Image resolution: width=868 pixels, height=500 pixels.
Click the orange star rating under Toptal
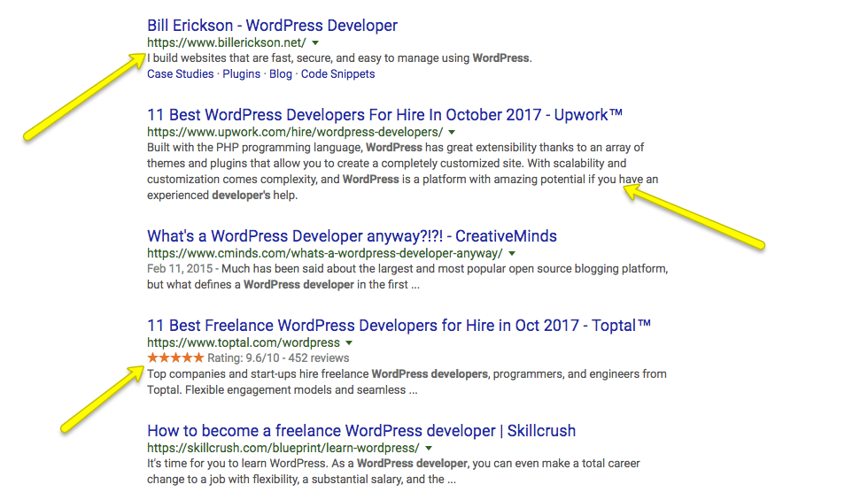coord(175,358)
